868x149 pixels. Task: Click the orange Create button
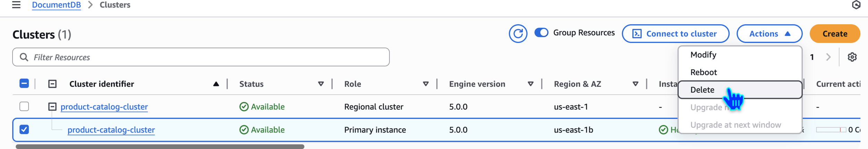835,34
